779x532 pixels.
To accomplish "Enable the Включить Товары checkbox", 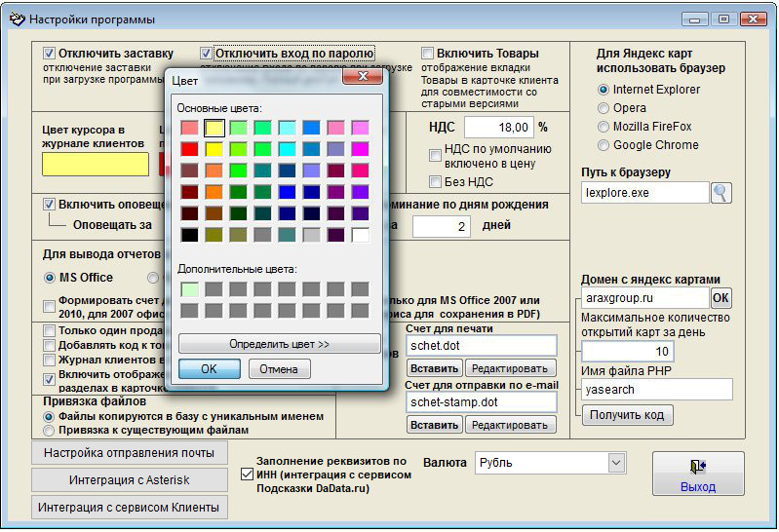I will 428,54.
